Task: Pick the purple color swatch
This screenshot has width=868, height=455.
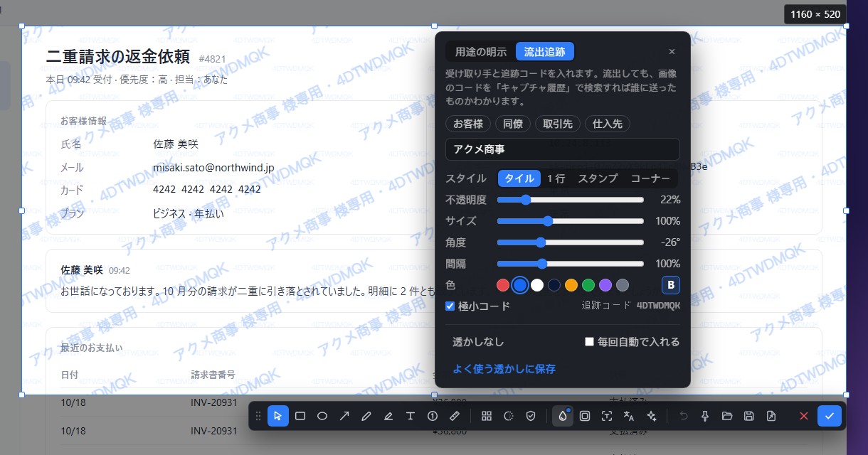Action: pos(605,285)
